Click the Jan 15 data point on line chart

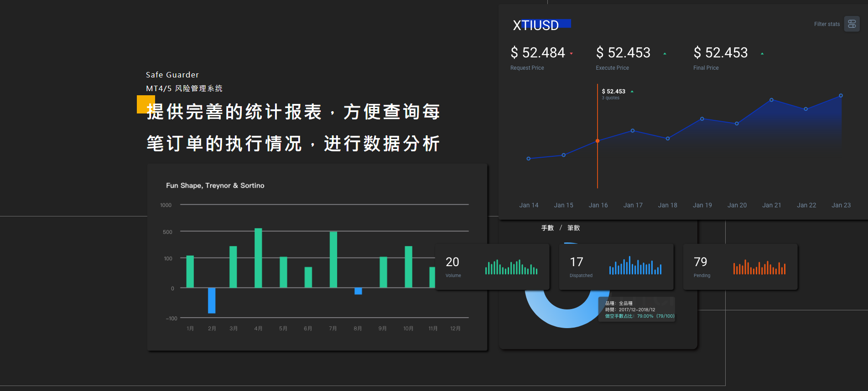(x=564, y=155)
